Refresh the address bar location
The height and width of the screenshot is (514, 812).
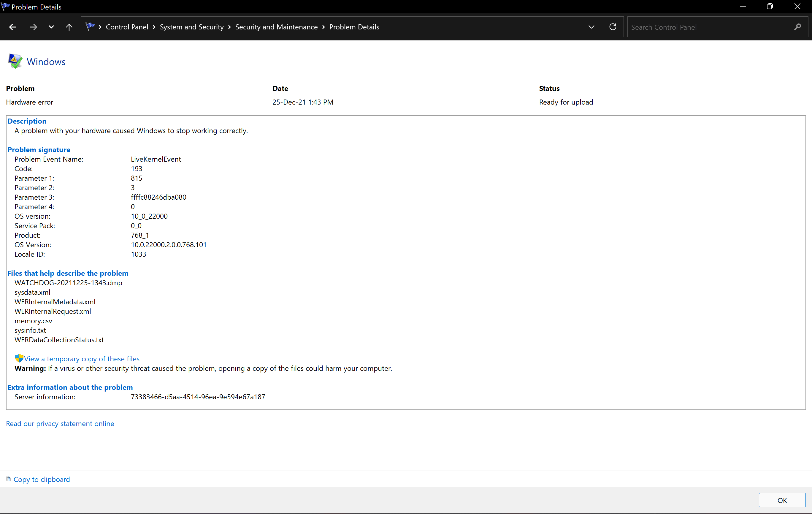pyautogui.click(x=613, y=27)
